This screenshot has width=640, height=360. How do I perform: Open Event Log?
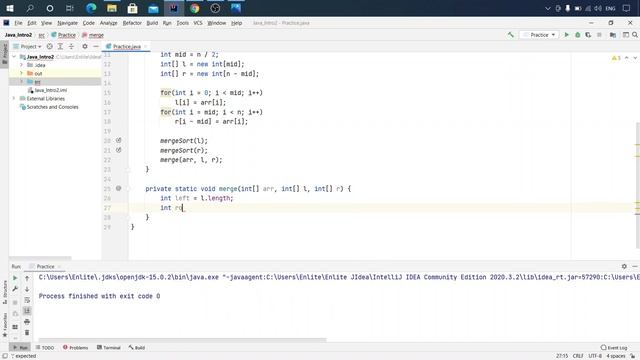614,347
